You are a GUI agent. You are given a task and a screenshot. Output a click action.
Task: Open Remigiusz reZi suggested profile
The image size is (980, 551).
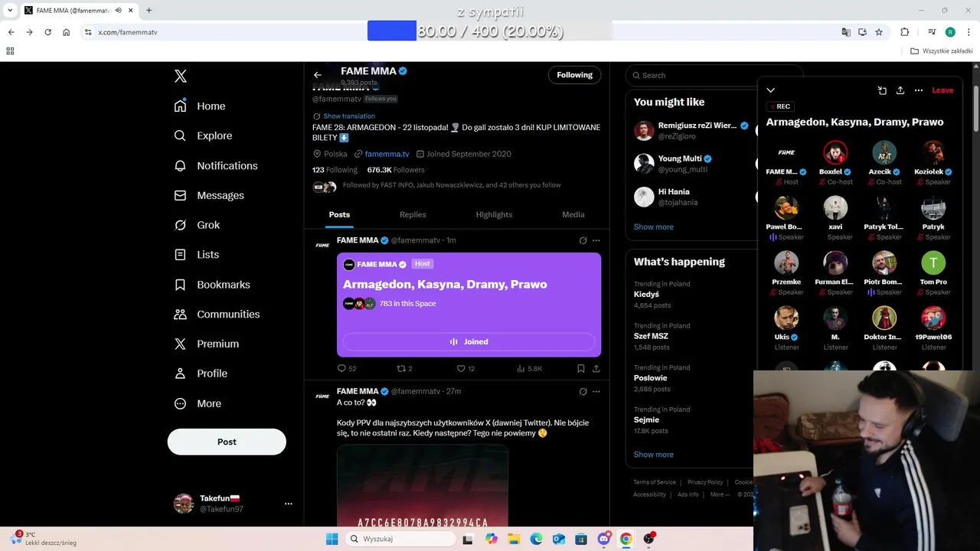(691, 130)
